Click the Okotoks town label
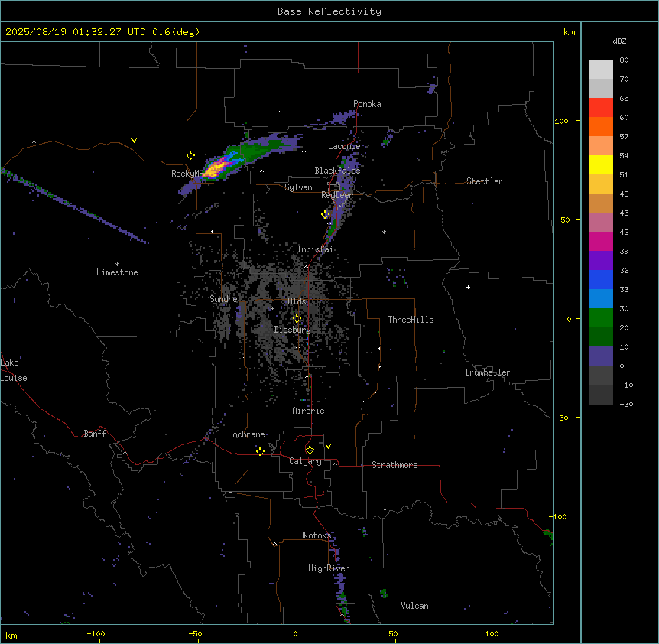The width and height of the screenshot is (659, 644). tap(315, 535)
